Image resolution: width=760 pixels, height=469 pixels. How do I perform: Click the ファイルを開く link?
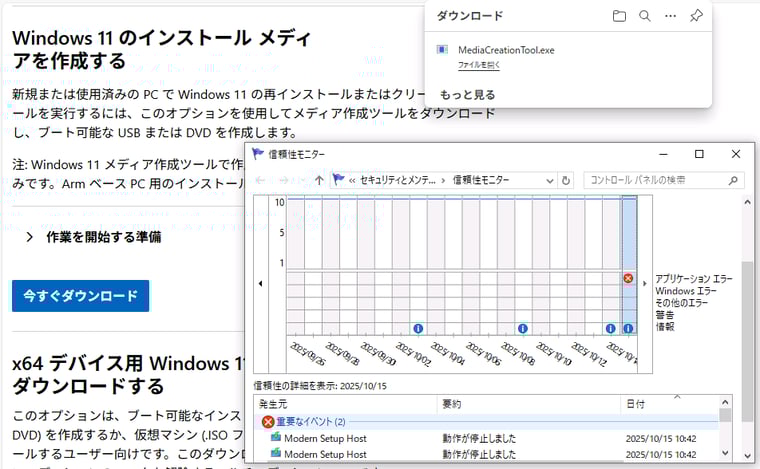coord(479,65)
